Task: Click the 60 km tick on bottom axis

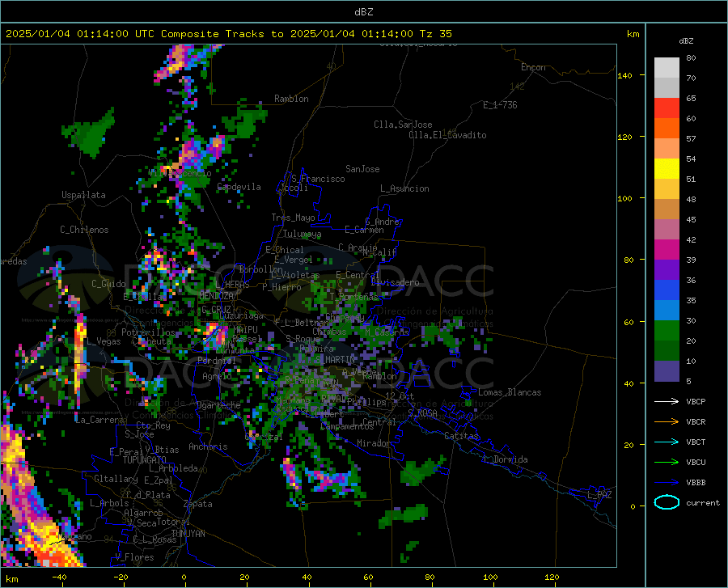Action: (368, 577)
